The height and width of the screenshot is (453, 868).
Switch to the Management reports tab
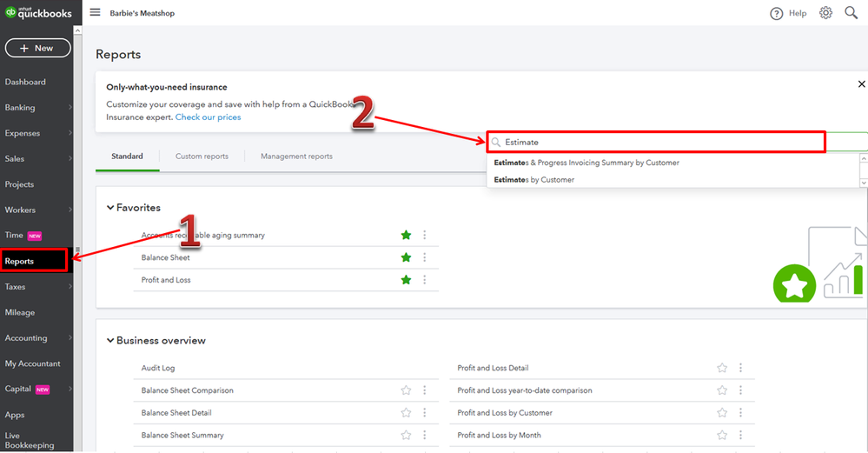pyautogui.click(x=296, y=157)
